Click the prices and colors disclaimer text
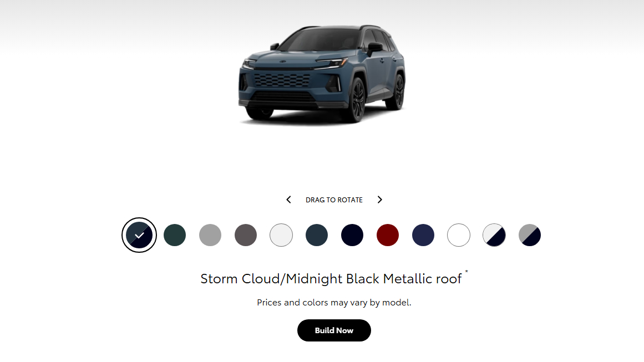Screen dimensions: 644x362 click(334, 303)
